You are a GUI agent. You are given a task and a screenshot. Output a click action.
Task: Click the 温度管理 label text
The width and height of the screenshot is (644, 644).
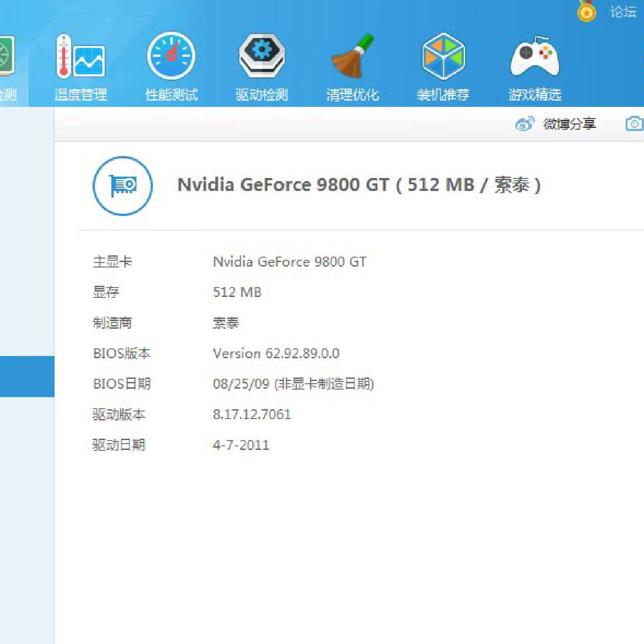(81, 95)
